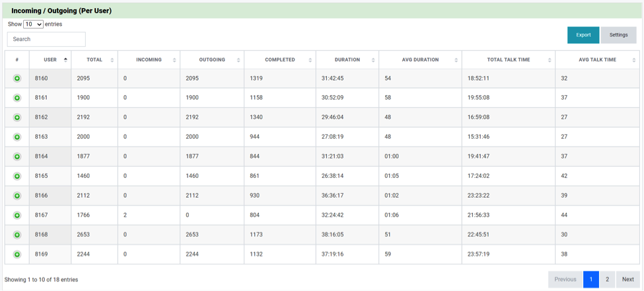Expand row details for user 8165
This screenshot has width=644, height=291.
coord(17,177)
